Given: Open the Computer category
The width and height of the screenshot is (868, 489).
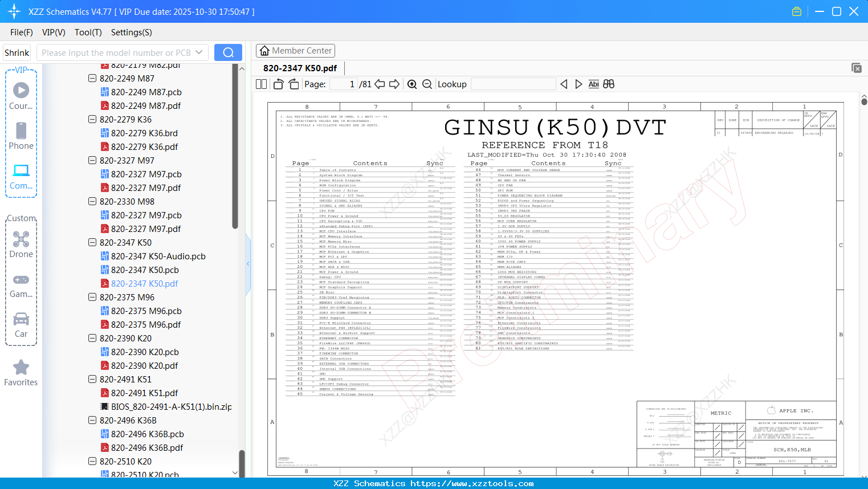Looking at the screenshot, I should (21, 177).
